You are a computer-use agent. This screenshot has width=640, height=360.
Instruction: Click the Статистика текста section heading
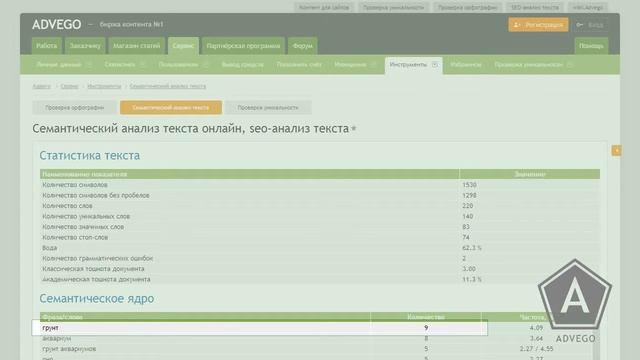90,156
